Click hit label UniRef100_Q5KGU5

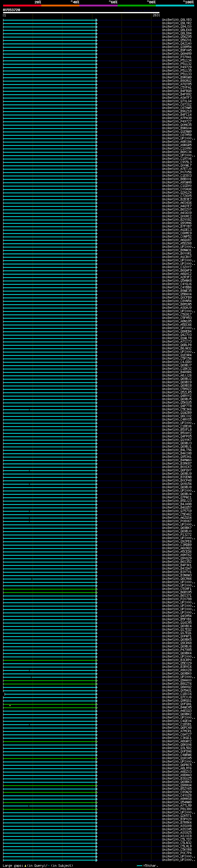tap(177, 403)
